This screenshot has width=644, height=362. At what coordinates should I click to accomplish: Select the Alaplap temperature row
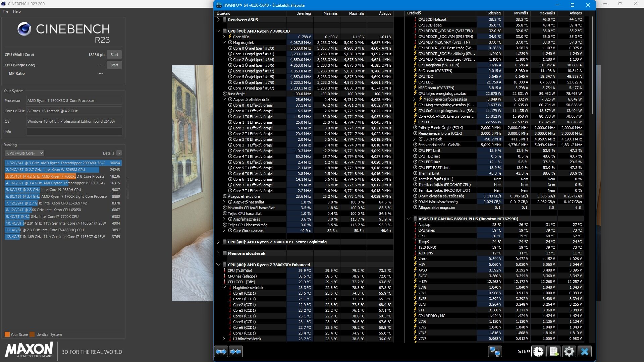click(x=495, y=225)
